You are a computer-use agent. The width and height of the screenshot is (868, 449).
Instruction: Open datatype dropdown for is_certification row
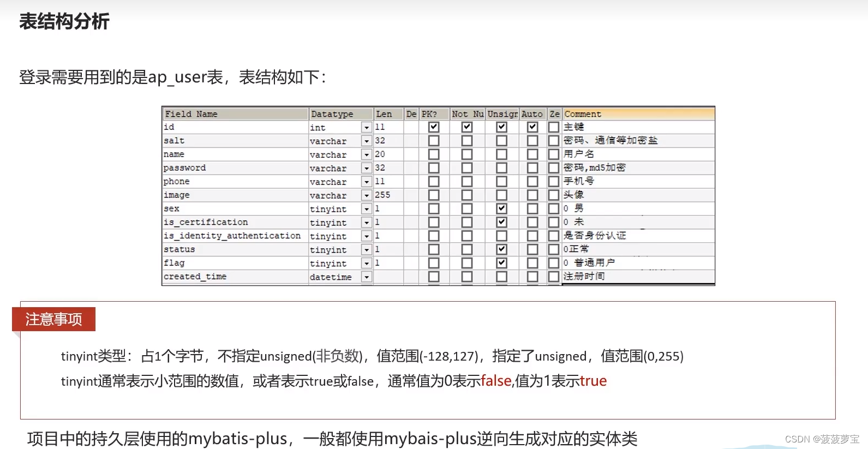pos(367,223)
